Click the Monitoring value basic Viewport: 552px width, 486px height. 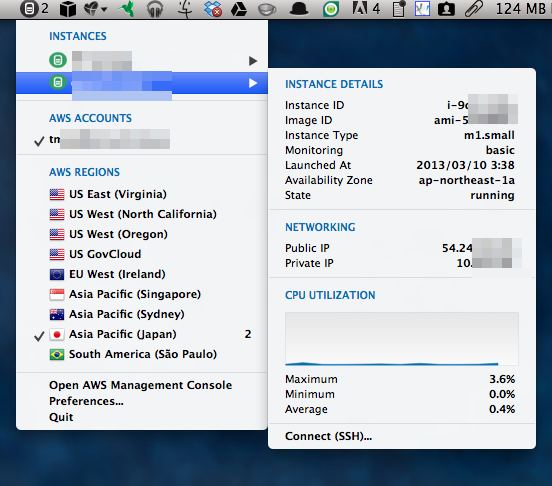(500, 150)
